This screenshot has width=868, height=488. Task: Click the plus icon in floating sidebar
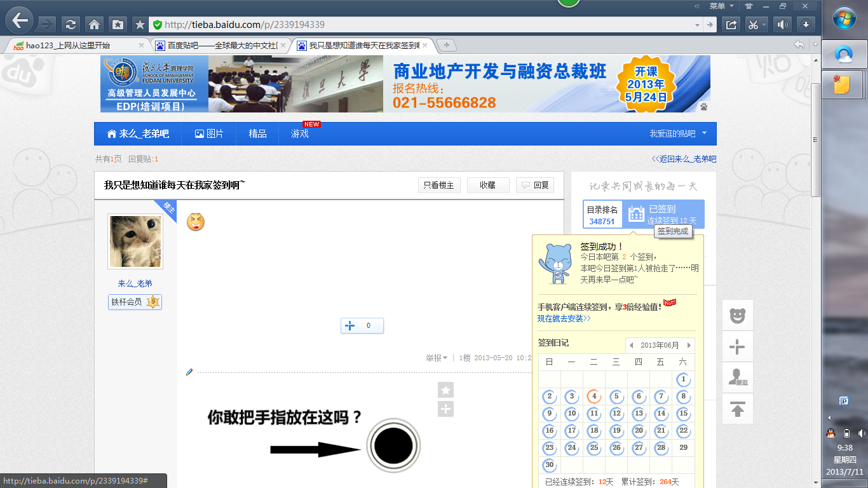(737, 346)
